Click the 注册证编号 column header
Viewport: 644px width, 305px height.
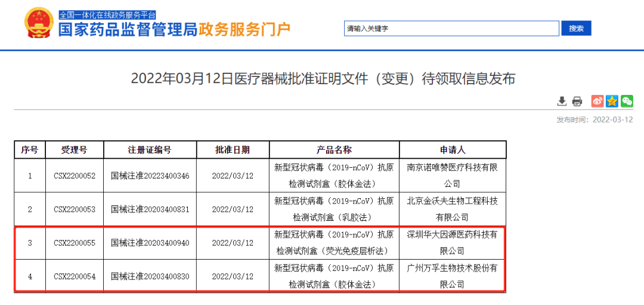(150, 150)
